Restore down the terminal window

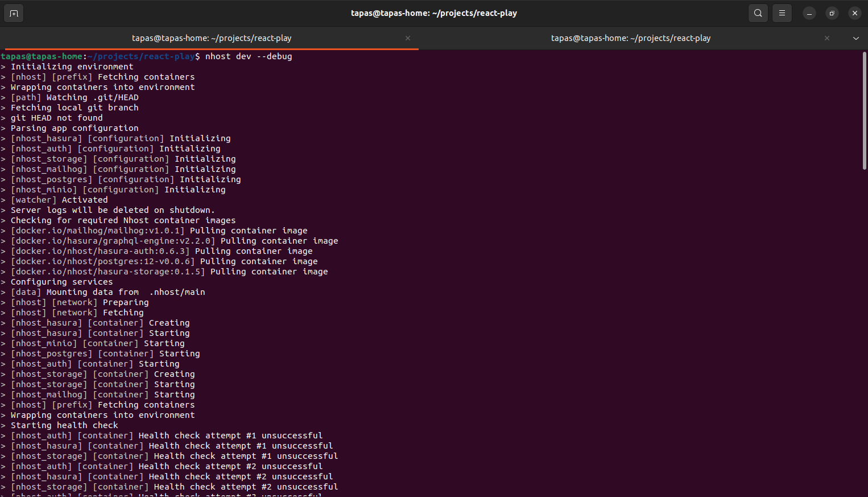(x=832, y=13)
